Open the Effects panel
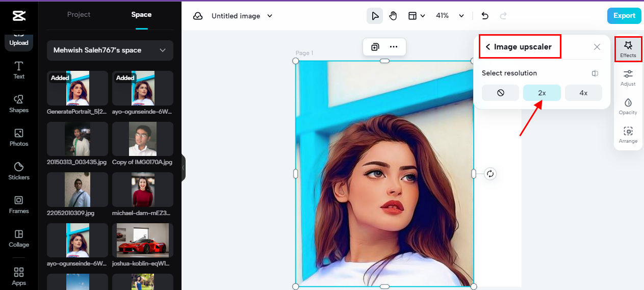The width and height of the screenshot is (644, 290). pyautogui.click(x=628, y=49)
